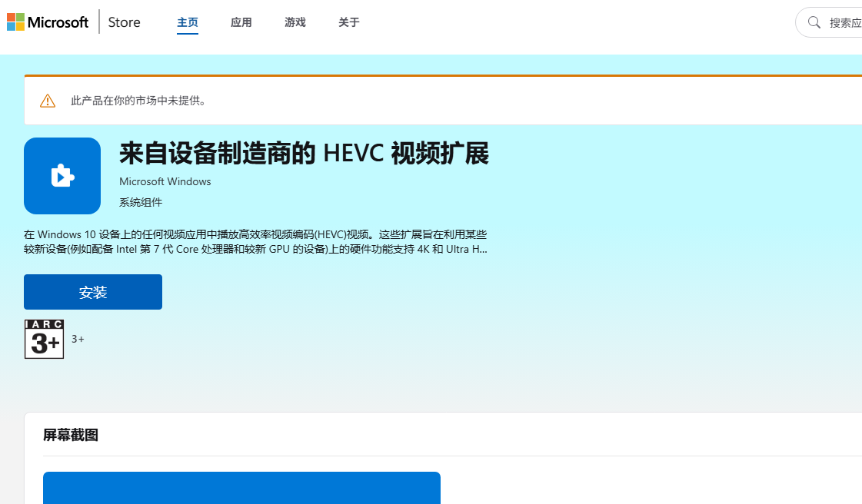This screenshot has height=504, width=862.
Task: Open the 系统组件 category link
Action: pyautogui.click(x=141, y=202)
